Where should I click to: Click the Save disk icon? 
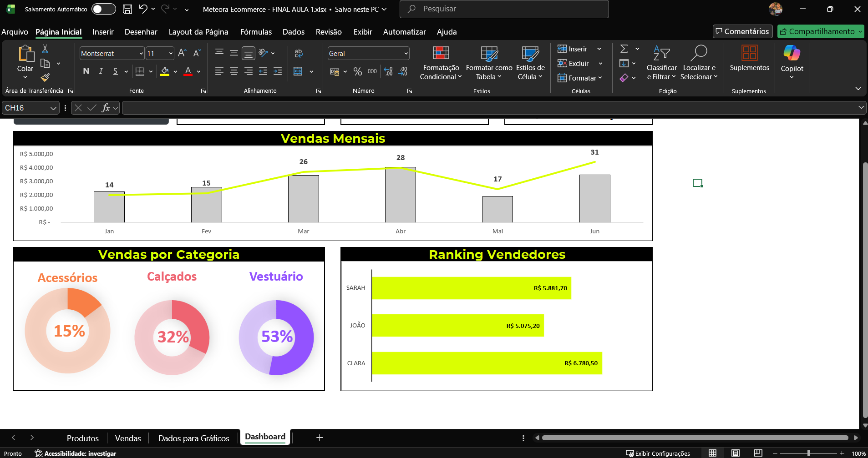127,9
